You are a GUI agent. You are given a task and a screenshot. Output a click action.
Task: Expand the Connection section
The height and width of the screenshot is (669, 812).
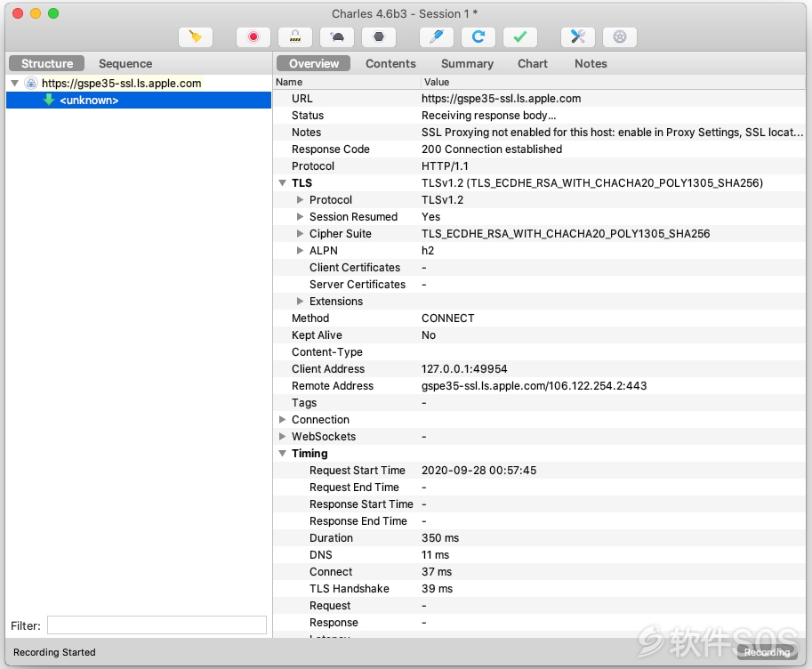282,419
